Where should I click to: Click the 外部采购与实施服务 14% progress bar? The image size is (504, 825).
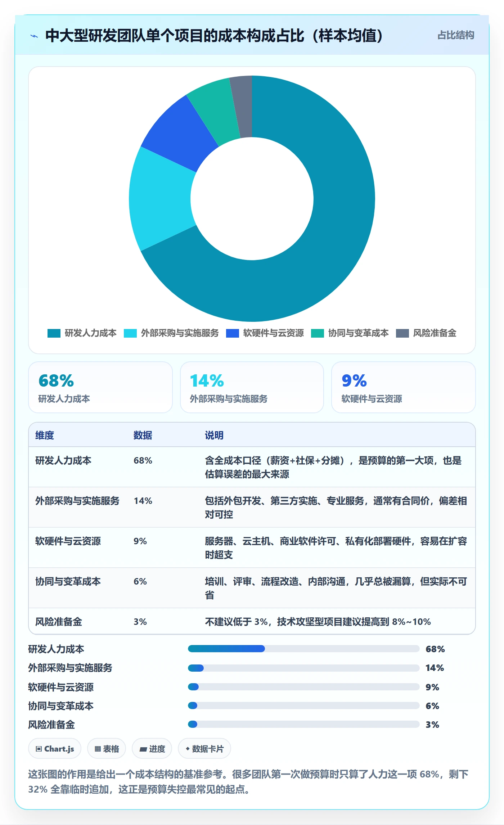pos(303,668)
